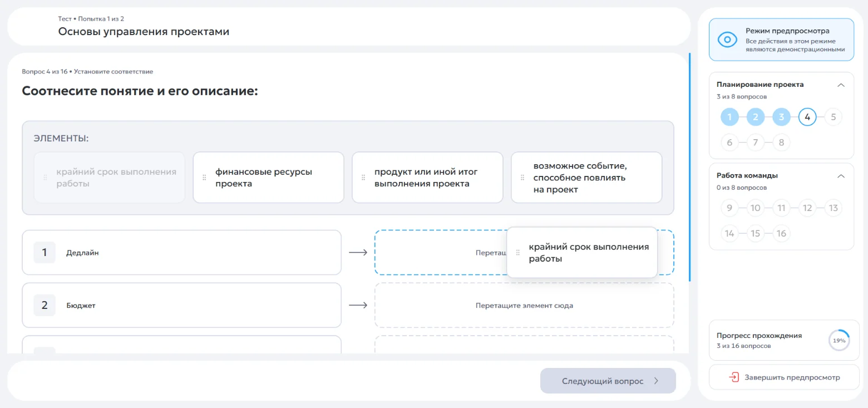The height and width of the screenshot is (408, 868).
Task: Click the 19% progress ring
Action: point(839,340)
